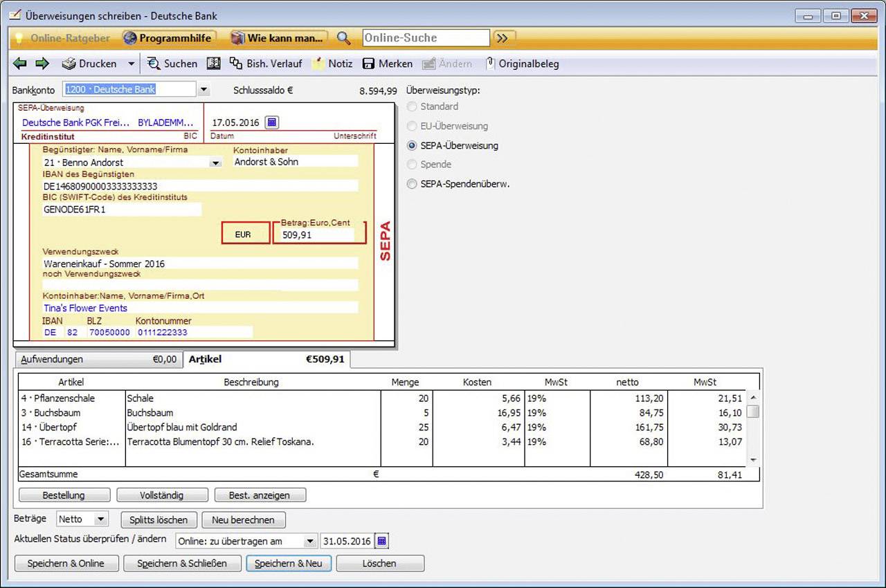Screen dimensions: 886x588
Task: Click the date field 31.05.2016
Action: pyautogui.click(x=347, y=541)
